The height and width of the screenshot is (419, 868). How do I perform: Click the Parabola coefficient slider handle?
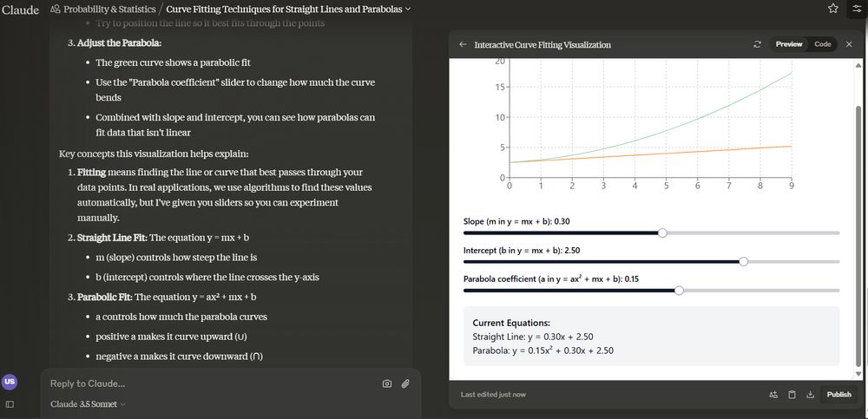679,291
